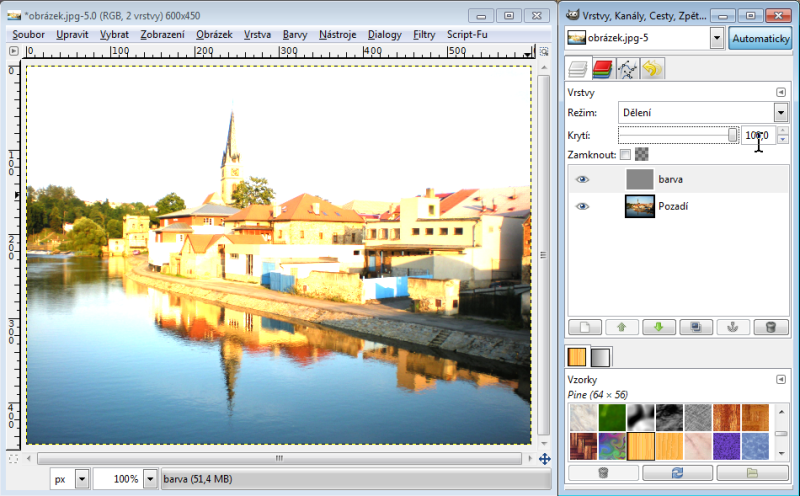This screenshot has width=800, height=496.
Task: Open the Filtry menu
Action: pos(424,34)
